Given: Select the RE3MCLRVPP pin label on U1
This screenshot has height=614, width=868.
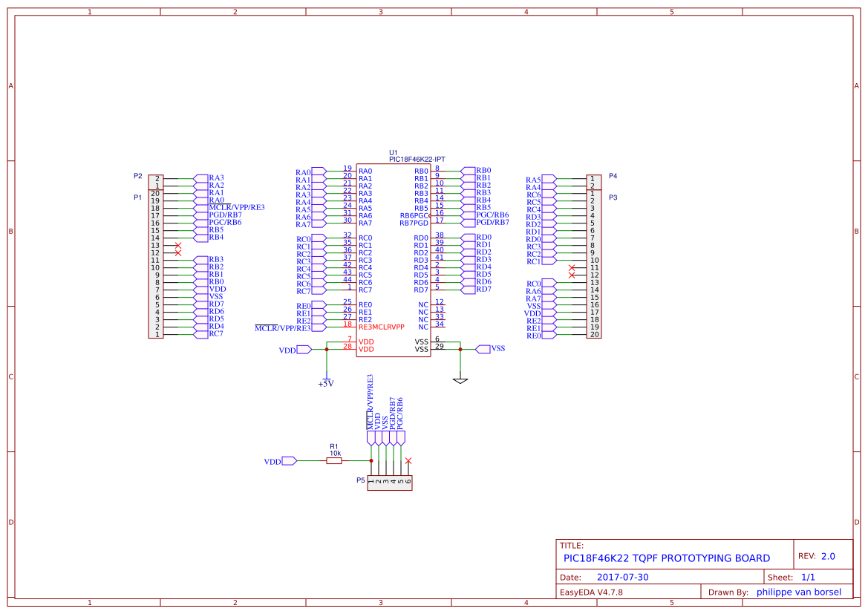Looking at the screenshot, I should click(382, 325).
